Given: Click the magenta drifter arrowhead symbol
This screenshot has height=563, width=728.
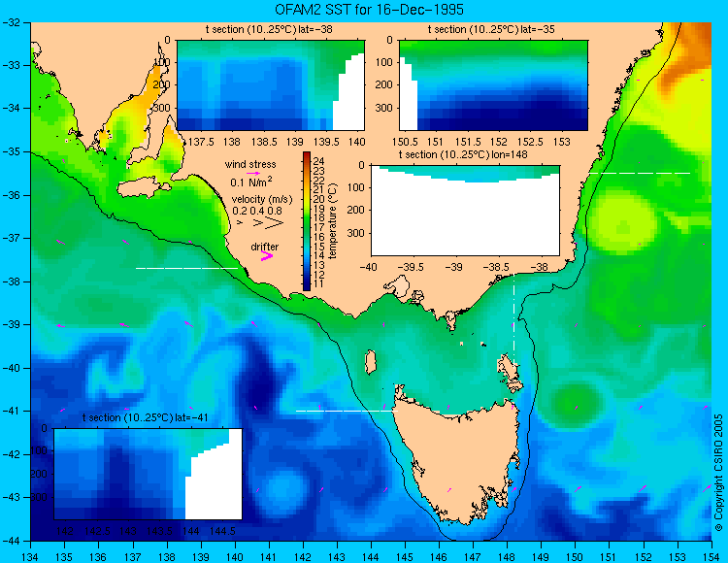Looking at the screenshot, I should [x=267, y=255].
